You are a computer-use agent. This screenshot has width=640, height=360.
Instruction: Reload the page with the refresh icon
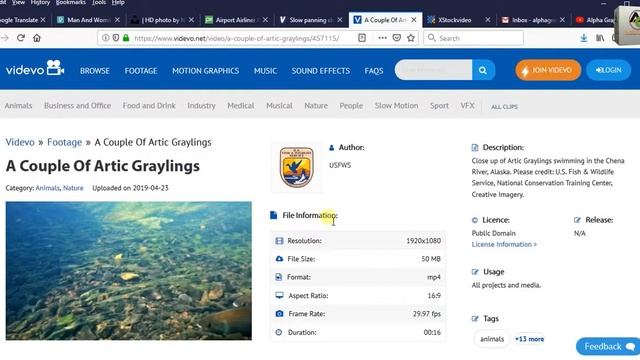click(x=21, y=38)
